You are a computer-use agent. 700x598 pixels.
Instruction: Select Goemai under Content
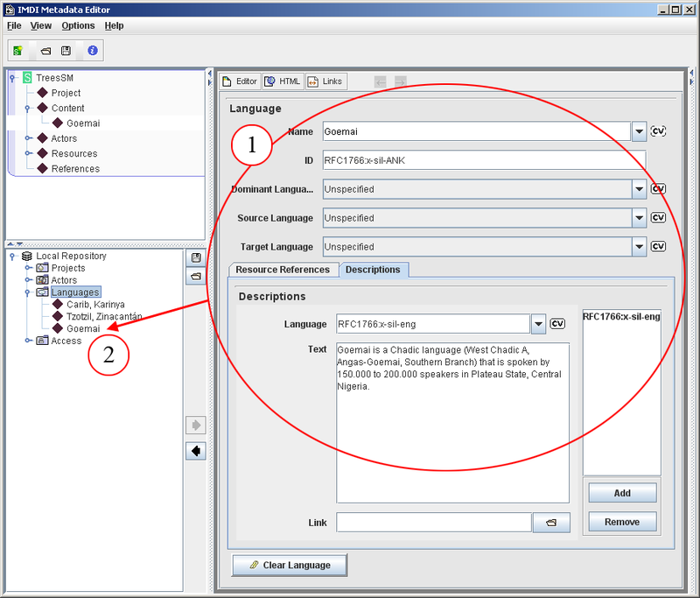83,123
